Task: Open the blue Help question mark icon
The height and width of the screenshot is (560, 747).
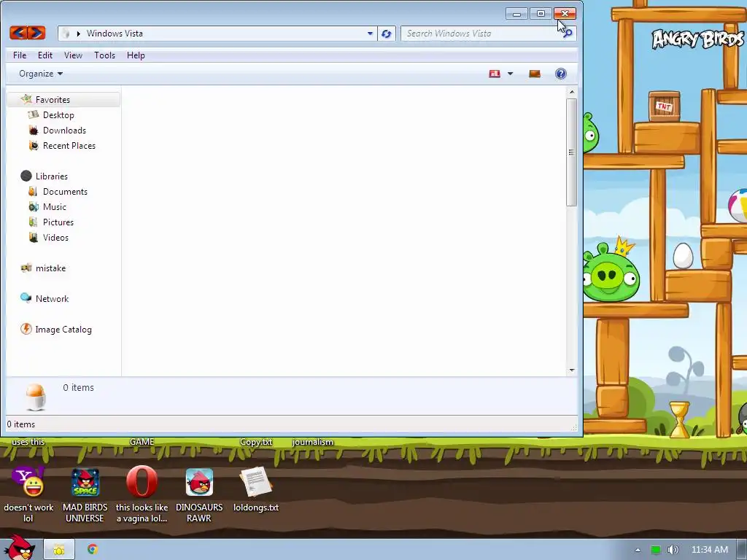Action: pos(561,74)
